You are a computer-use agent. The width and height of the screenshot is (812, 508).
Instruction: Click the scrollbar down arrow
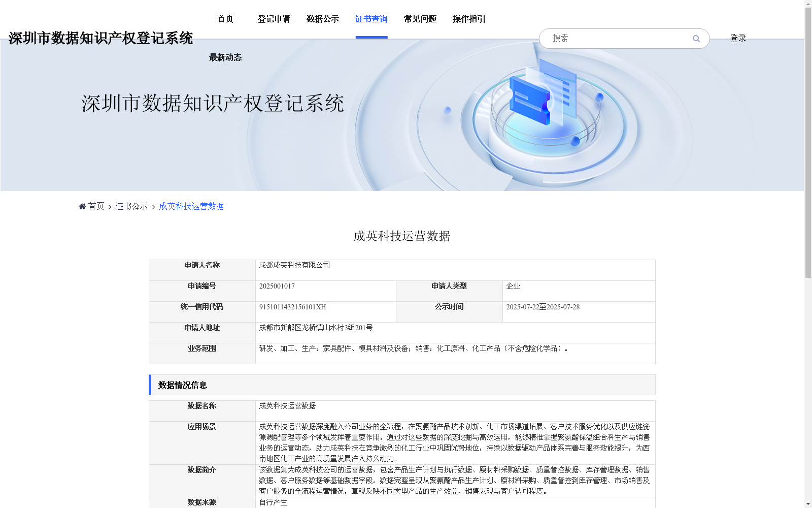(x=808, y=504)
